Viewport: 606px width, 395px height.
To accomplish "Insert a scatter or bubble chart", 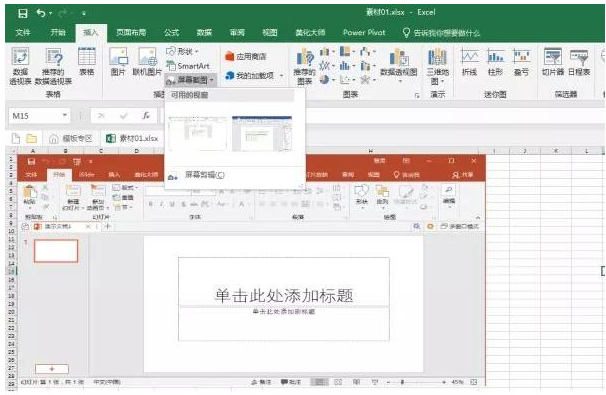I will tap(347, 80).
